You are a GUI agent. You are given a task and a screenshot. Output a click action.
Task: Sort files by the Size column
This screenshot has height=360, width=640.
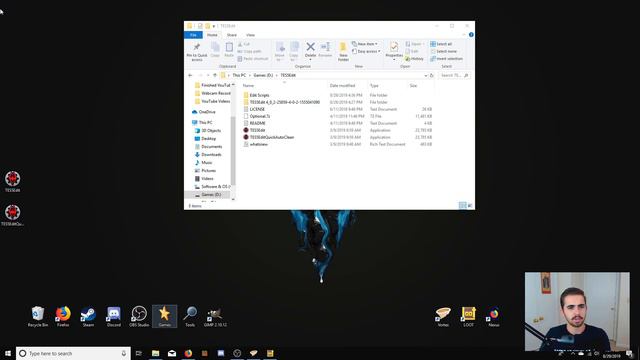click(413, 86)
